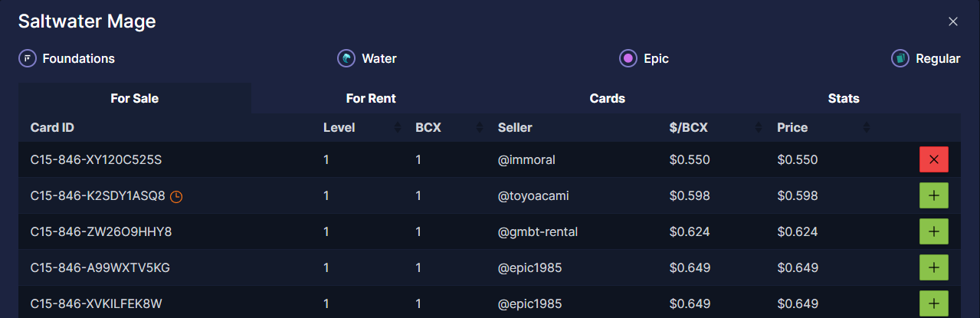The height and width of the screenshot is (318, 980).
Task: Remove @immoral card with red X button
Action: coord(934,159)
